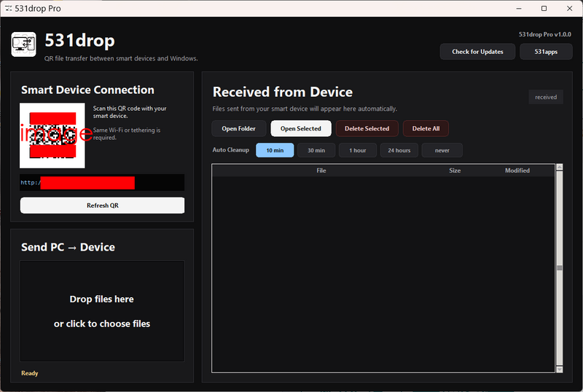Click the QR code image
This screenshot has height=392, width=583.
tap(52, 136)
